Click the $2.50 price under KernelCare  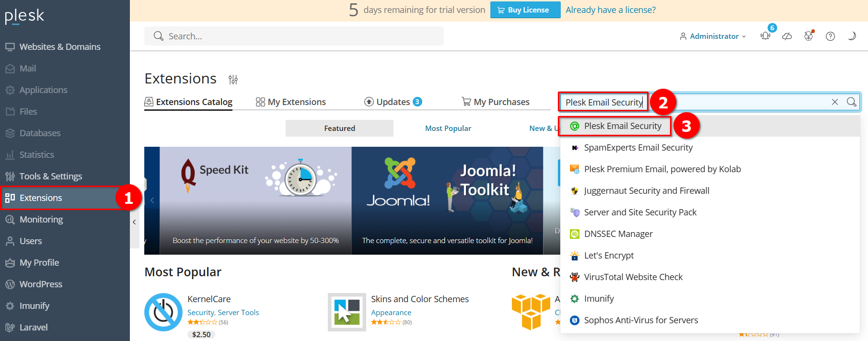201,334
